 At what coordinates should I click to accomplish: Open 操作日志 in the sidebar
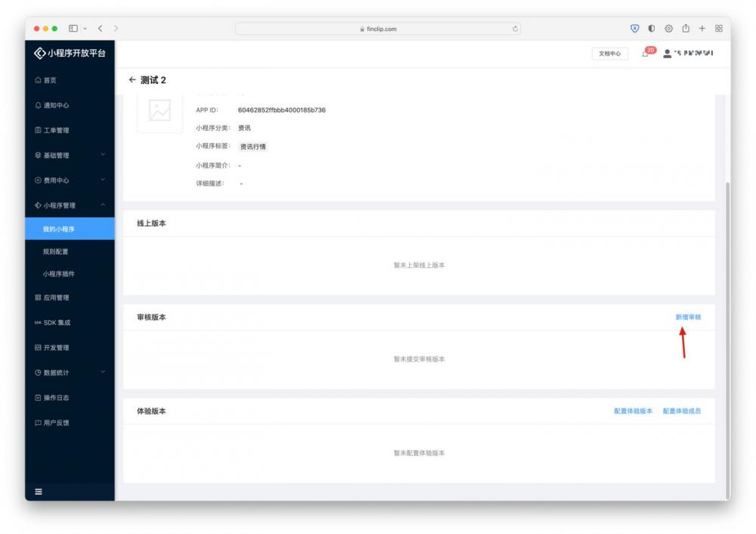[x=70, y=398]
